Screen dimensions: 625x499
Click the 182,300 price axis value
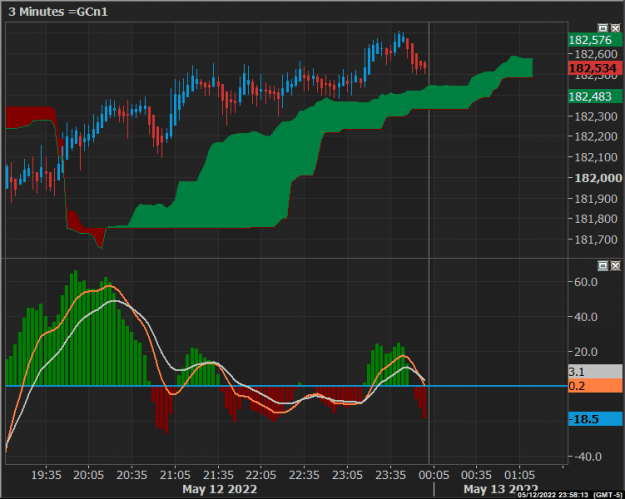[596, 117]
